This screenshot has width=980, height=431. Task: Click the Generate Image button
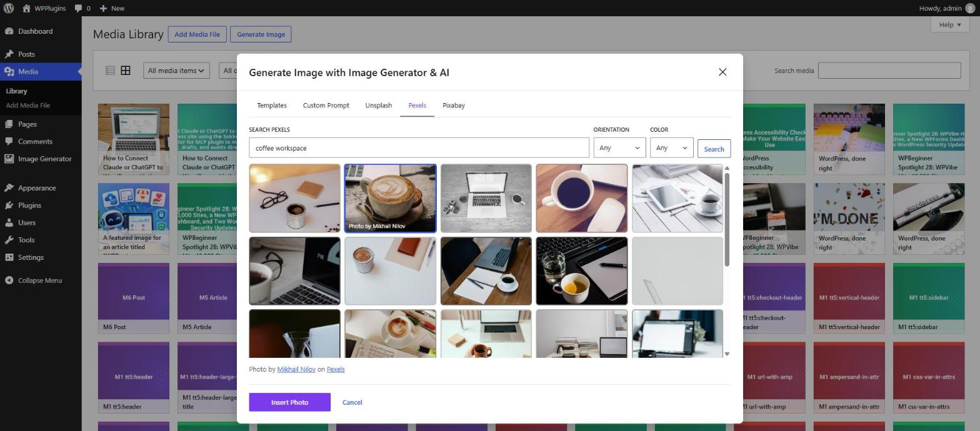coord(261,34)
